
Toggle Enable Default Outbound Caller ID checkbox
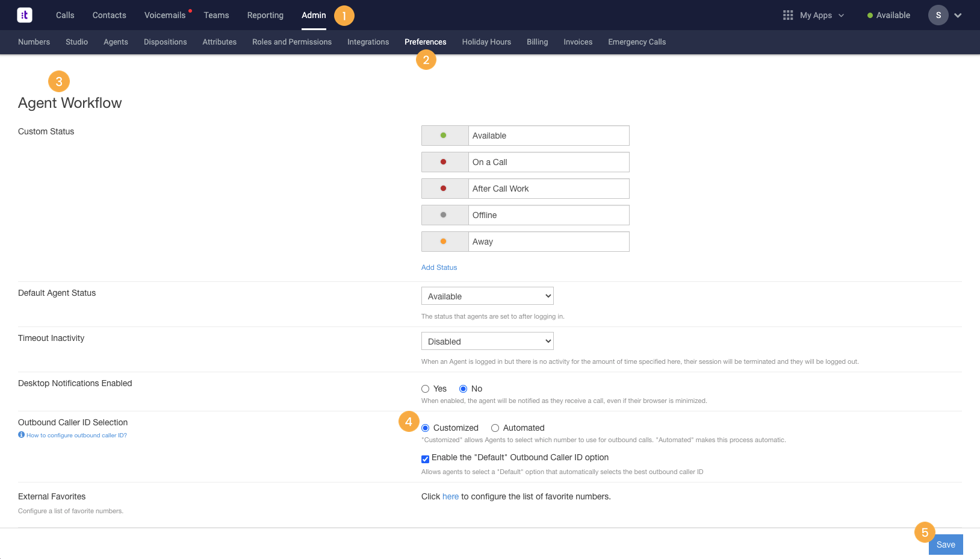click(426, 459)
